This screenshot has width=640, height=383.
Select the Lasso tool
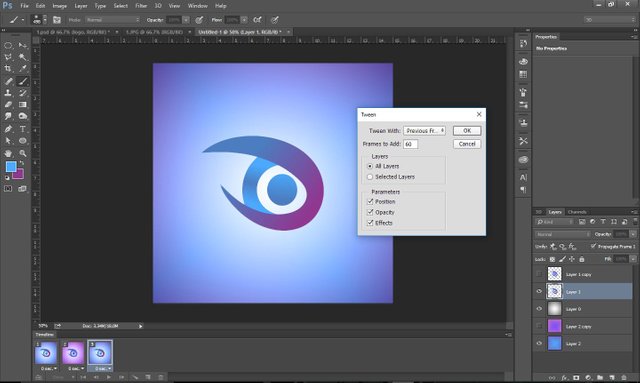point(8,57)
